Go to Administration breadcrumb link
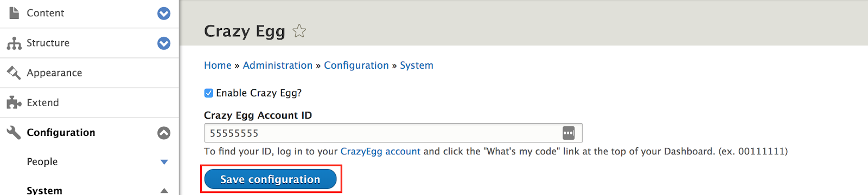Viewport: 868px width, 195px height. tap(278, 65)
